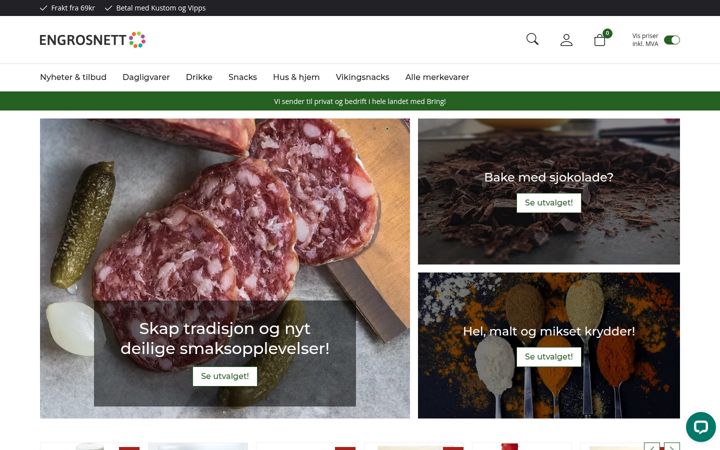Open the Snacks menu item

pyautogui.click(x=242, y=77)
